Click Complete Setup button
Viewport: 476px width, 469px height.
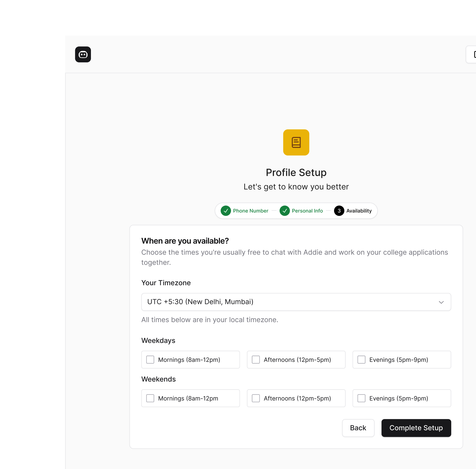416,428
